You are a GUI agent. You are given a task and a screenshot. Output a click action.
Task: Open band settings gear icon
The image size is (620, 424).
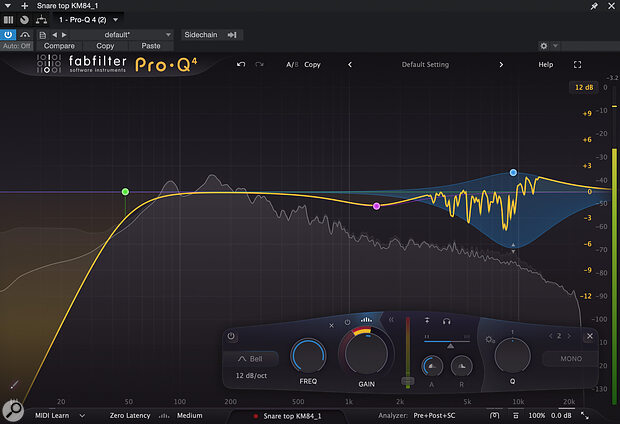coord(488,340)
